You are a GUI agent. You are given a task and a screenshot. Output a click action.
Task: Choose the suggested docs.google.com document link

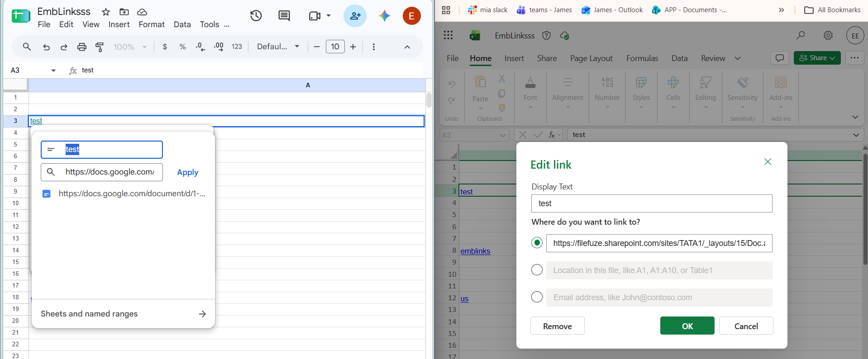click(124, 194)
